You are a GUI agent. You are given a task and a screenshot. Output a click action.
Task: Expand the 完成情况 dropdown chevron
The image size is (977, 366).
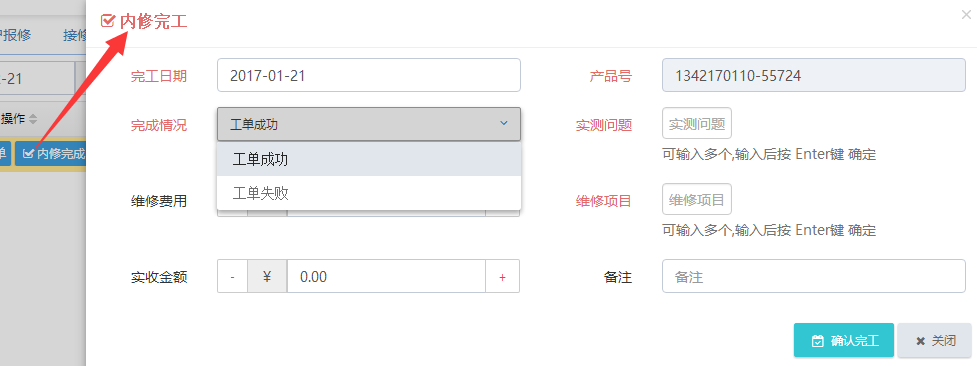click(x=504, y=123)
